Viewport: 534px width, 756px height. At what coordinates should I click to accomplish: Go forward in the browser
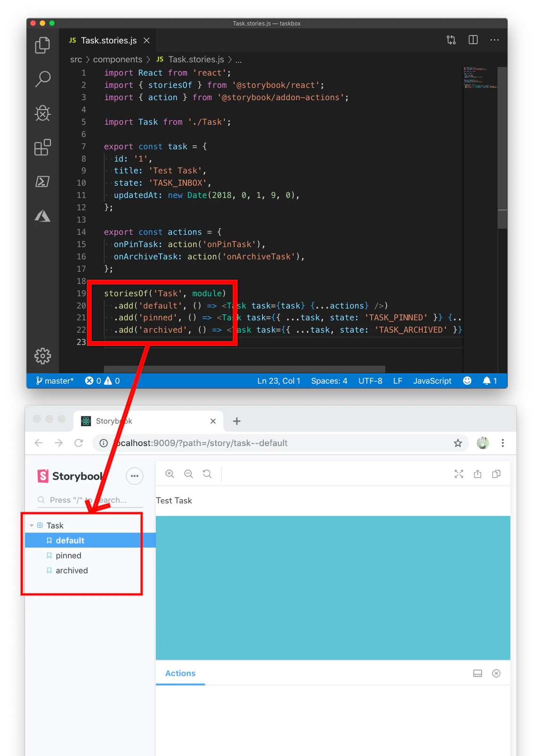(59, 443)
